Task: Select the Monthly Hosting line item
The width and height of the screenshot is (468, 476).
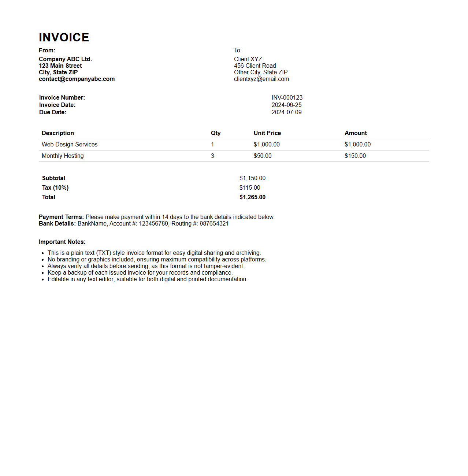Action: click(63, 156)
